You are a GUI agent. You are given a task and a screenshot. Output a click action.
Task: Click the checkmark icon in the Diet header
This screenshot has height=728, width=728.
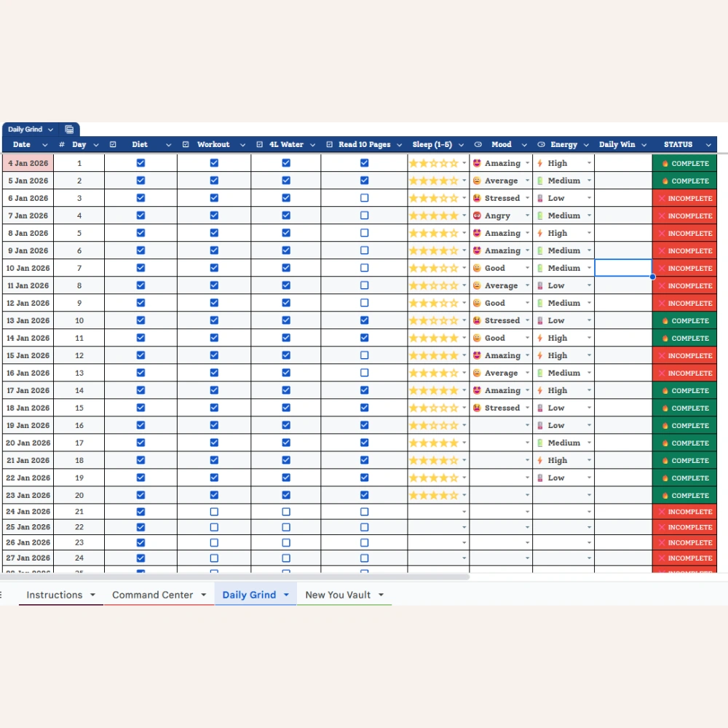pos(113,144)
